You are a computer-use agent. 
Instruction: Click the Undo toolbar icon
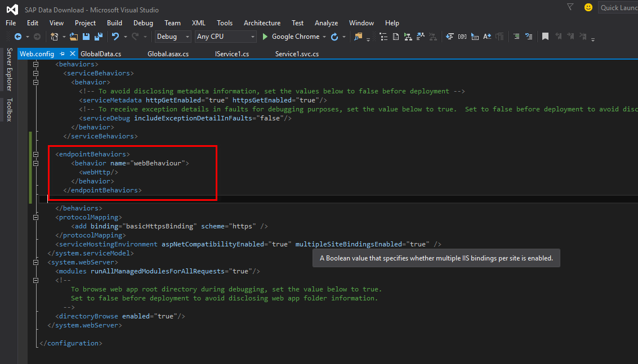(x=115, y=37)
